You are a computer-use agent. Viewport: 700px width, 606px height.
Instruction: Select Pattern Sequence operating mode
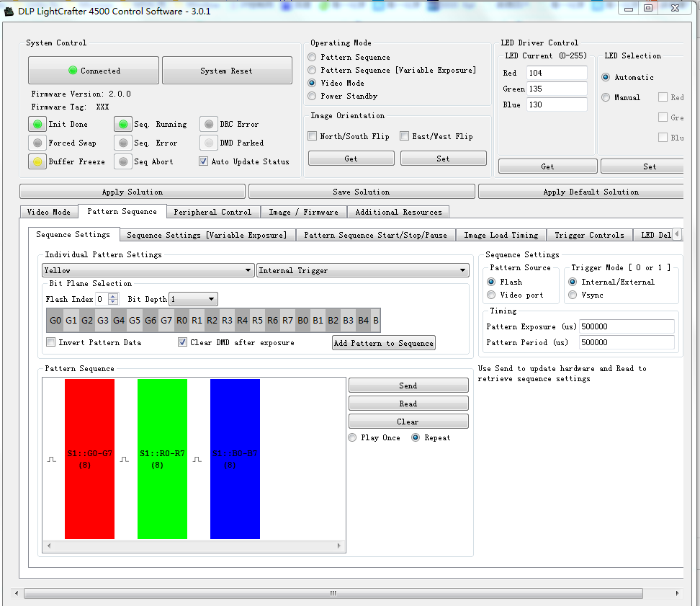pyautogui.click(x=312, y=58)
